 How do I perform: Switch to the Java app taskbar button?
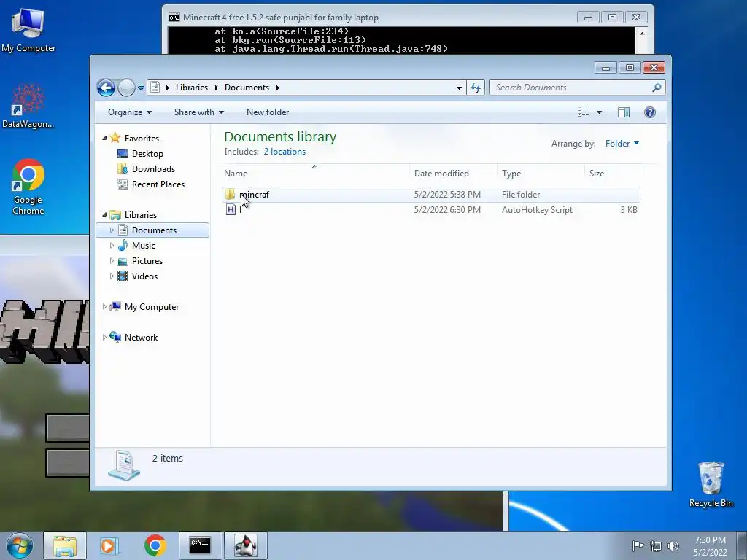point(245,545)
